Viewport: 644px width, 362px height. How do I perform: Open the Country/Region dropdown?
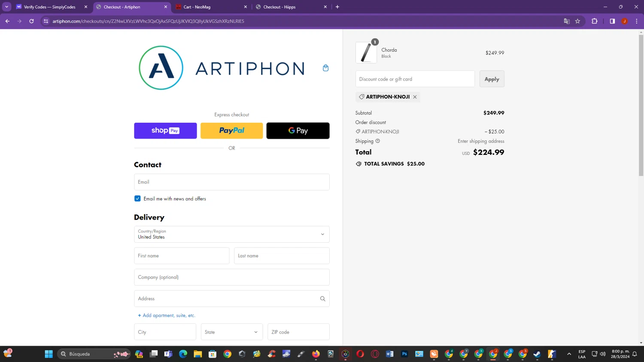pyautogui.click(x=232, y=234)
